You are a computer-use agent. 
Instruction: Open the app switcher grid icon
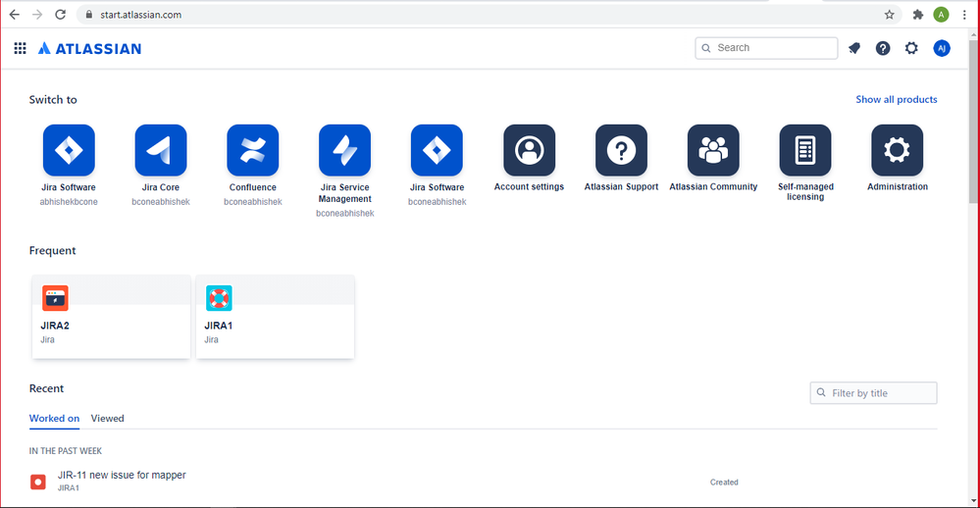coord(20,48)
